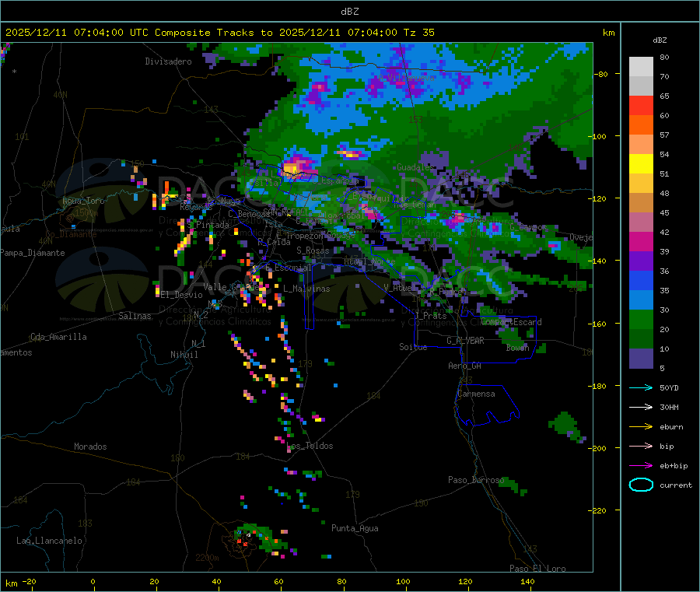Click the 'L_Malvinas' map label

point(306,289)
